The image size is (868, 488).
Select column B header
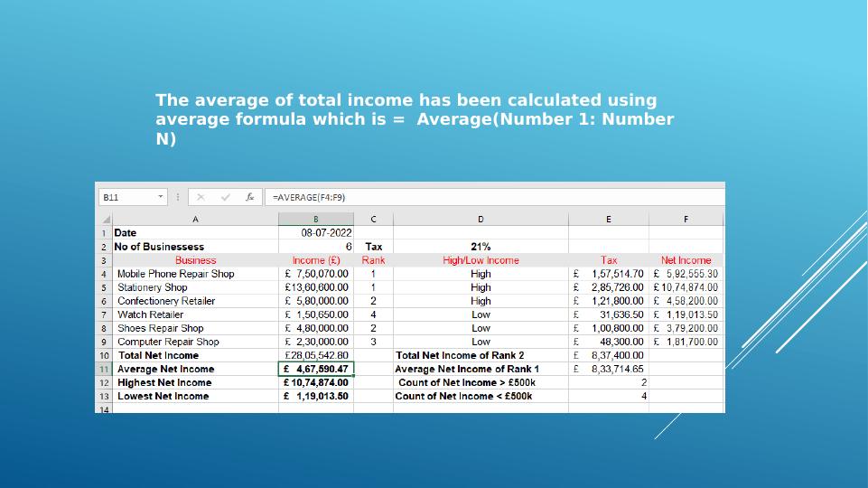[315, 219]
